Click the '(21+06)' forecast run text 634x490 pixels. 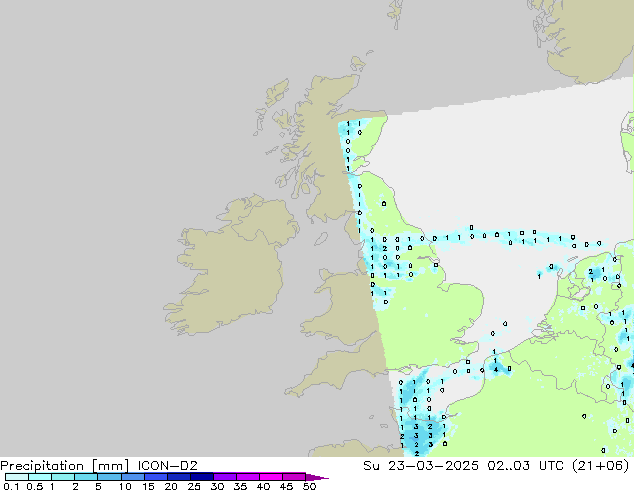pyautogui.click(x=601, y=465)
